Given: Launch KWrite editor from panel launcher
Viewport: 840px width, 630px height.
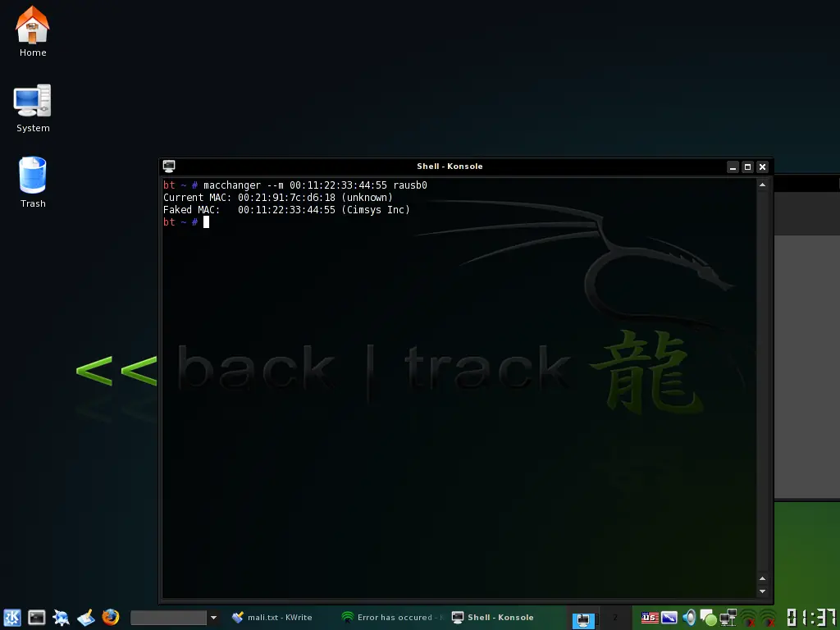Looking at the screenshot, I should click(85, 618).
